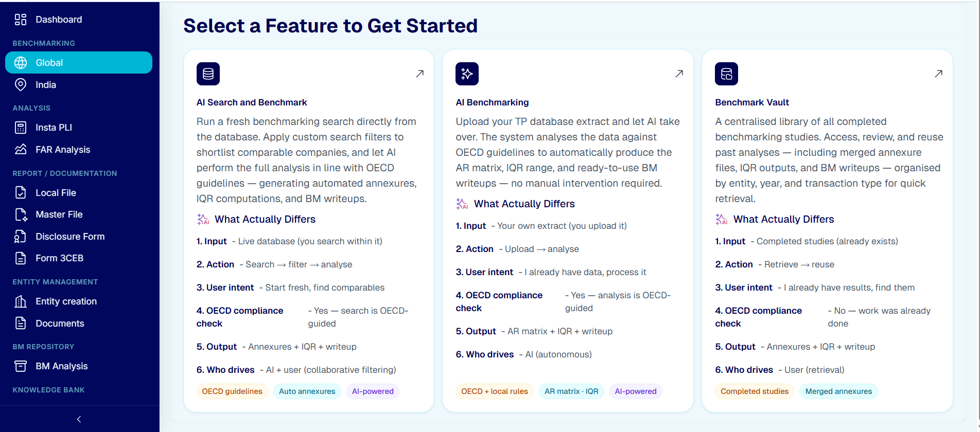This screenshot has height=432, width=980.
Task: Open the Local File report
Action: click(x=79, y=193)
